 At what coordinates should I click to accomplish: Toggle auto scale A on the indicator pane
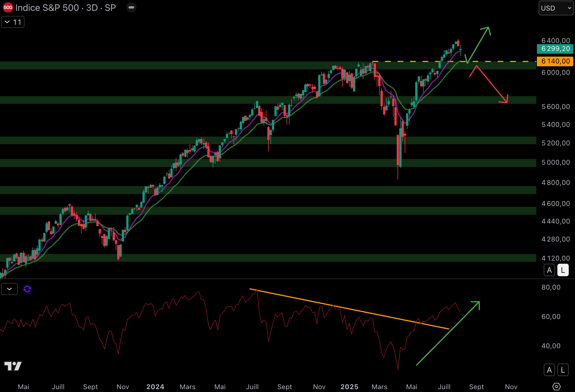pos(549,370)
